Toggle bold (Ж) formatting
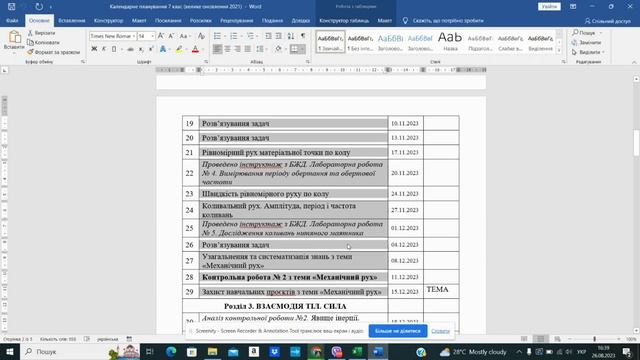The width and height of the screenshot is (640, 360). click(x=94, y=49)
